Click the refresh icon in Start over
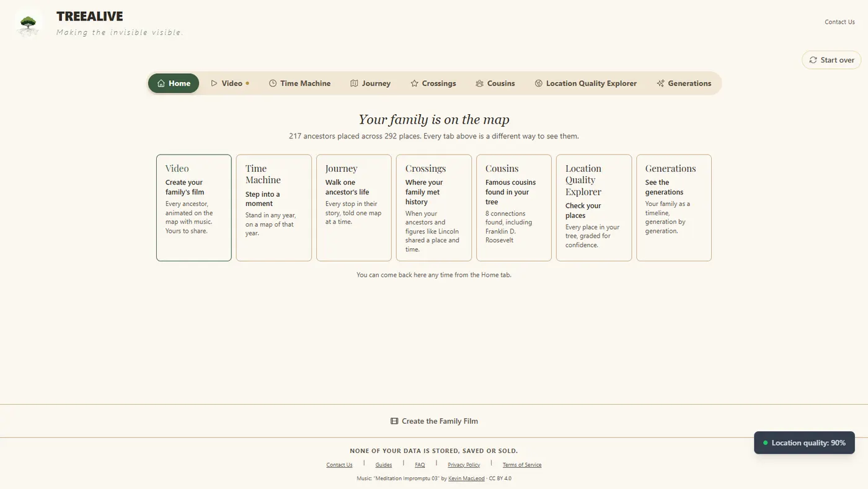 click(813, 60)
